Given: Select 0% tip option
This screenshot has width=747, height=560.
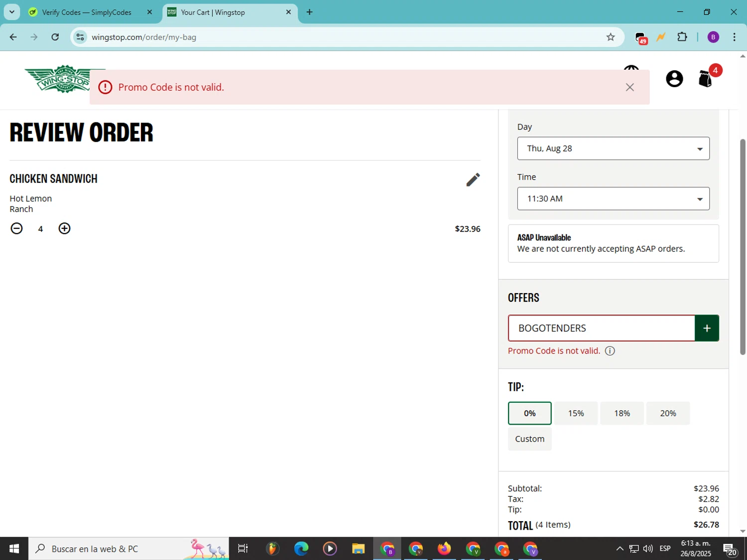Looking at the screenshot, I should [529, 413].
